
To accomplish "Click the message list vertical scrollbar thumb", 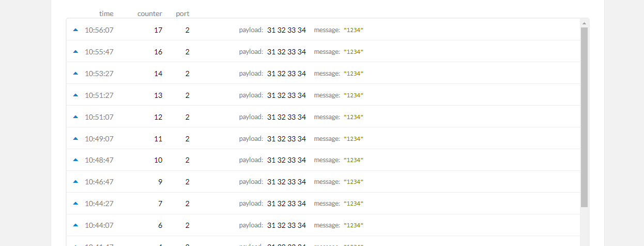I will [584, 118].
